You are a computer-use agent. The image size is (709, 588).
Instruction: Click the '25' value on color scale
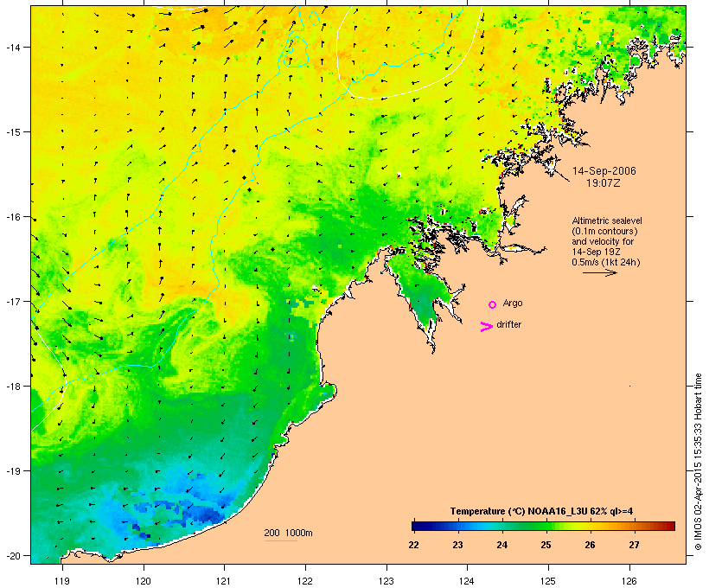tap(546, 545)
